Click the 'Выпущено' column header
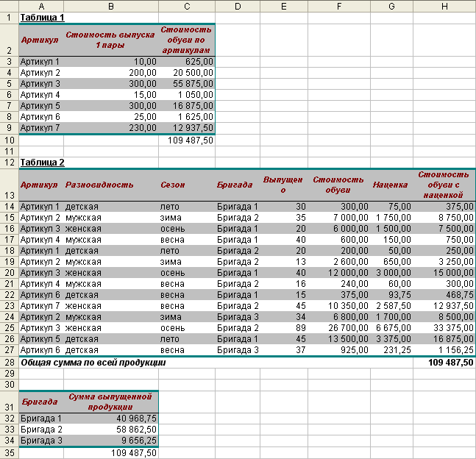 [283, 185]
